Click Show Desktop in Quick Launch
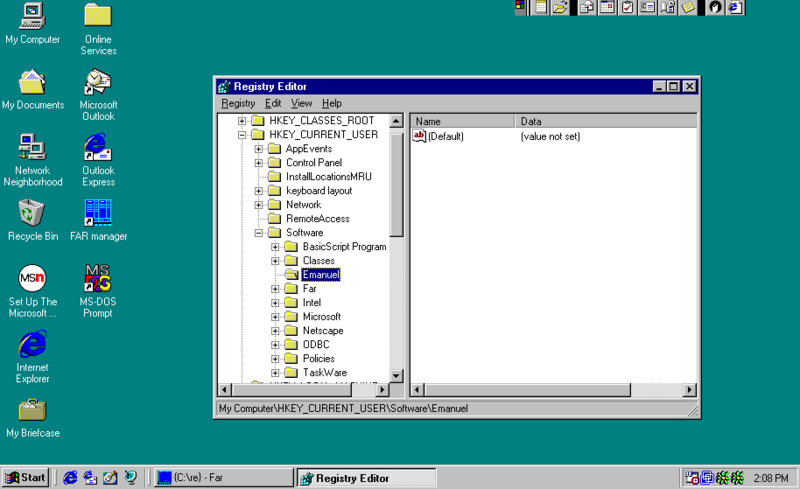The image size is (800, 489). (110, 478)
